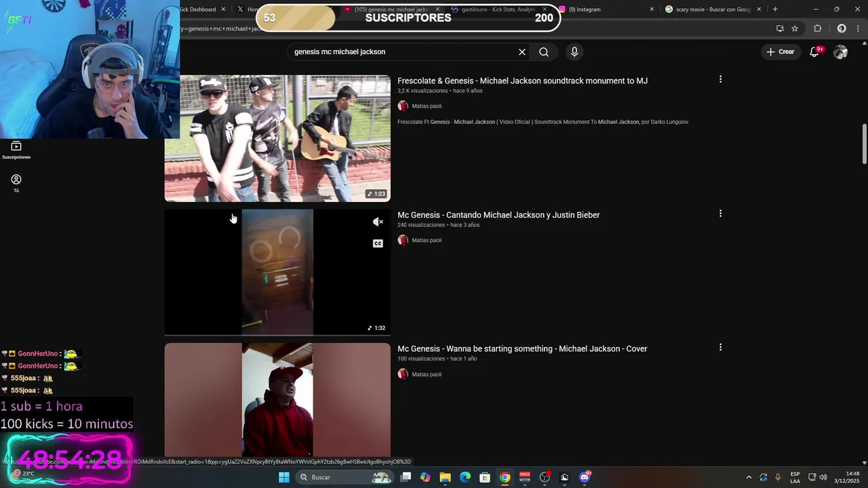Image resolution: width=868 pixels, height=488 pixels.
Task: Bookmark this page with the star icon
Action: [795, 28]
